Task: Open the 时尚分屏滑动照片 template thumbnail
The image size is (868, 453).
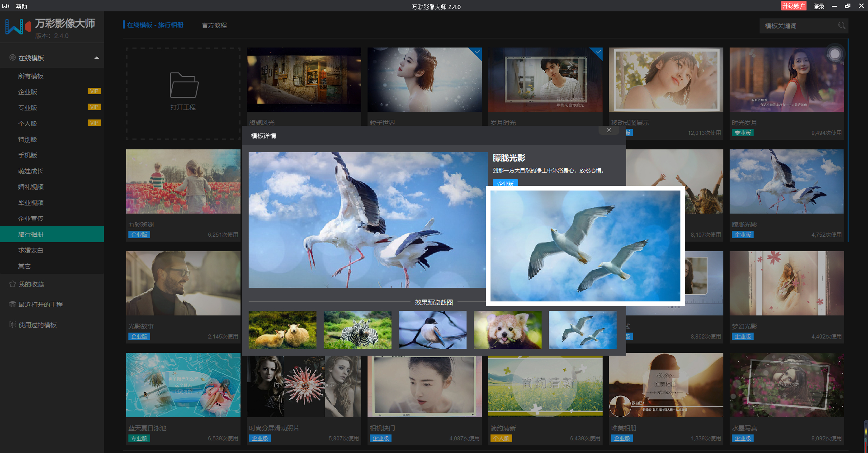Action: (304, 386)
